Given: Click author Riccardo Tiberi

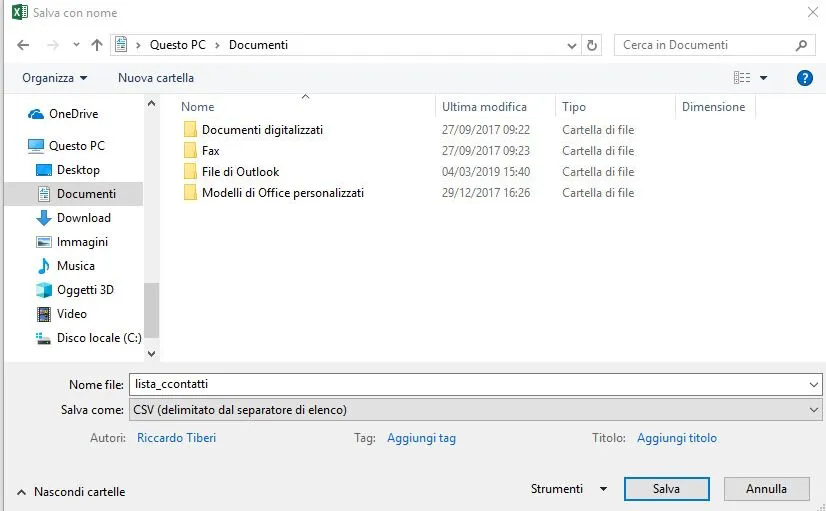Looking at the screenshot, I should pos(176,438).
